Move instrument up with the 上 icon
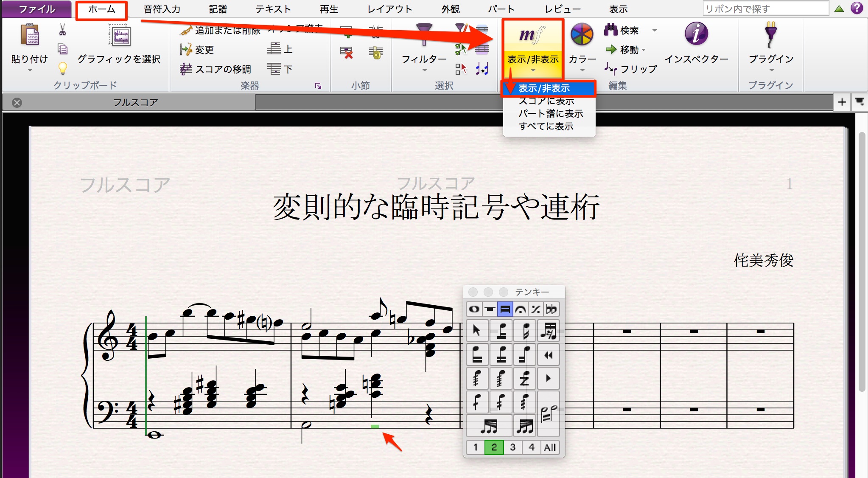This screenshot has width=868, height=478. 274,49
